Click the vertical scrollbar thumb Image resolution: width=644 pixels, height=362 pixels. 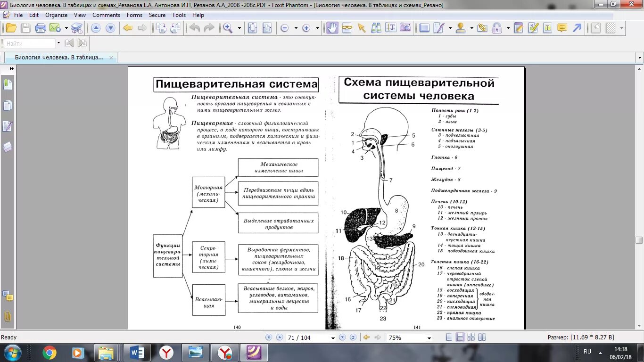[639, 240]
